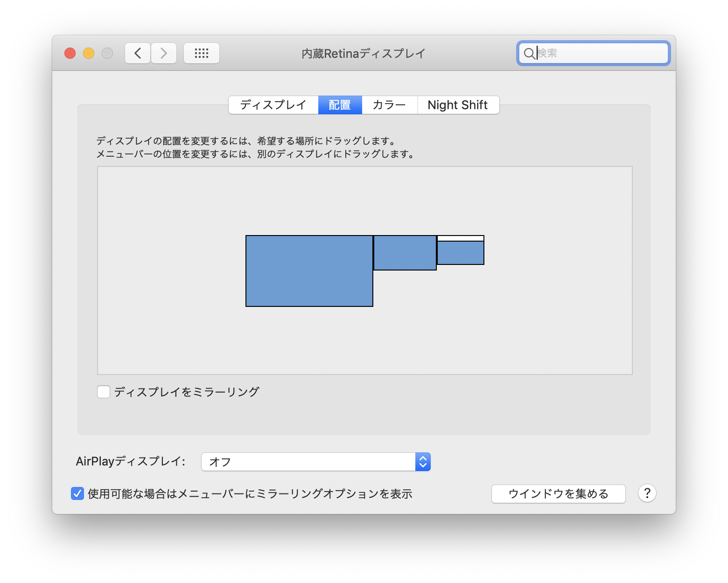Viewport: 728px width, 583px height.
Task: Click the 内蔵Retinaディスプレイ window title
Action: [364, 54]
